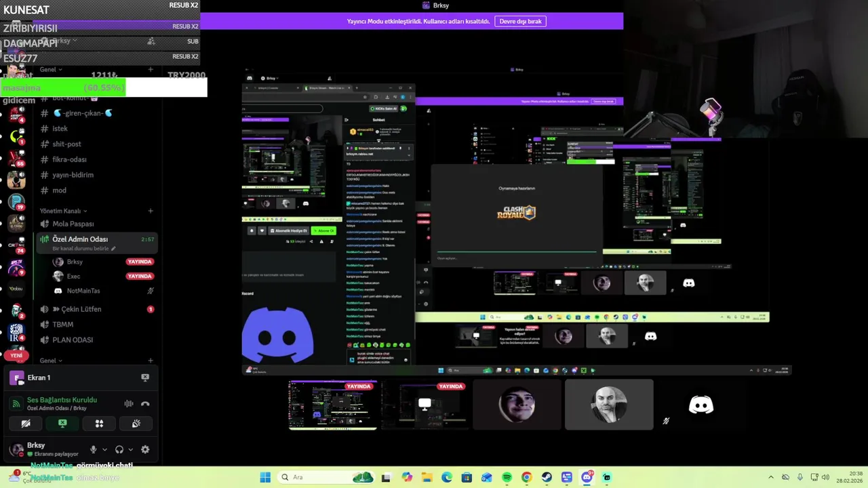This screenshot has width=868, height=488.
Task: Open the taskbar clock and date
Action: 850,477
